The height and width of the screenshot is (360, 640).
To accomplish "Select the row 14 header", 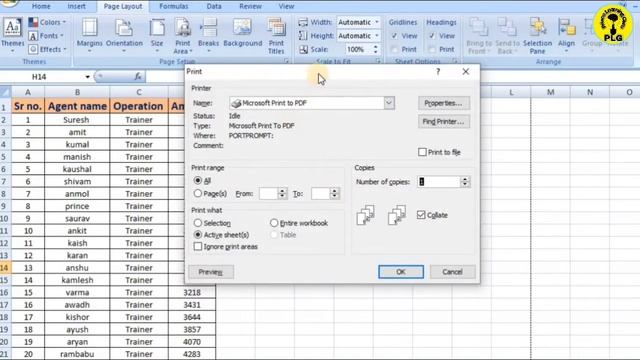I will pyautogui.click(x=5, y=268).
